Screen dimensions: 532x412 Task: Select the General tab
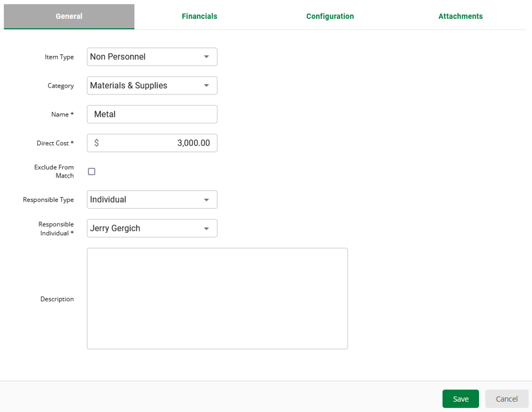(69, 16)
